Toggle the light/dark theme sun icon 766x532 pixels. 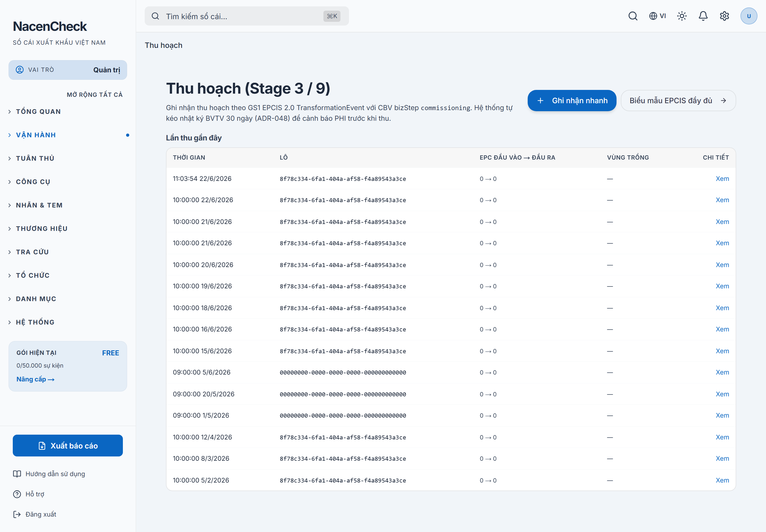pyautogui.click(x=682, y=16)
